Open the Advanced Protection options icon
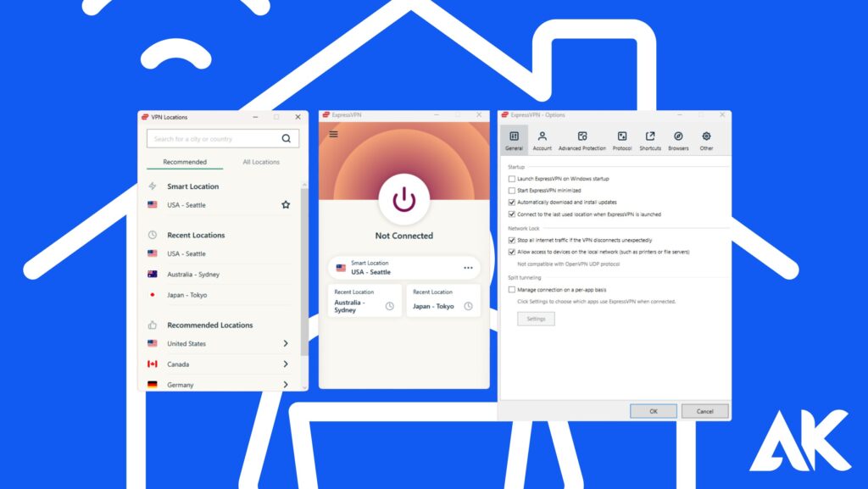Screen dimensions: 868x489 pyautogui.click(x=581, y=136)
